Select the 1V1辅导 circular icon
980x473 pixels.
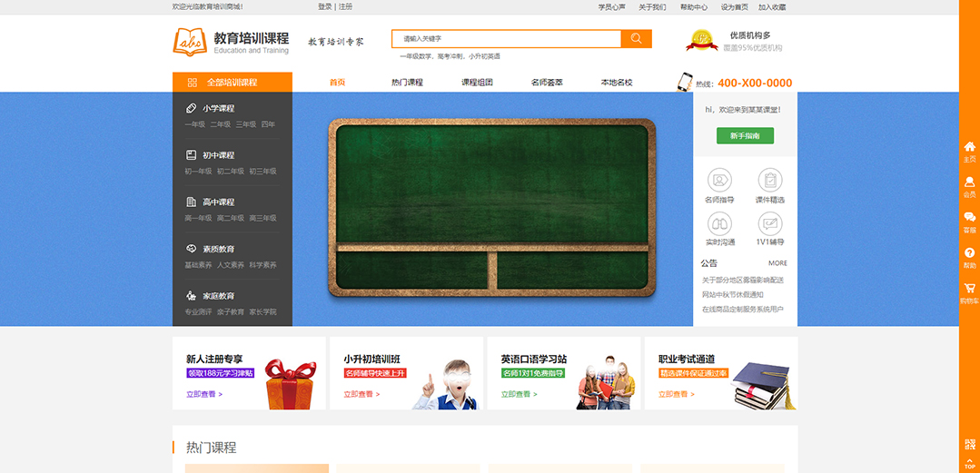[770, 223]
